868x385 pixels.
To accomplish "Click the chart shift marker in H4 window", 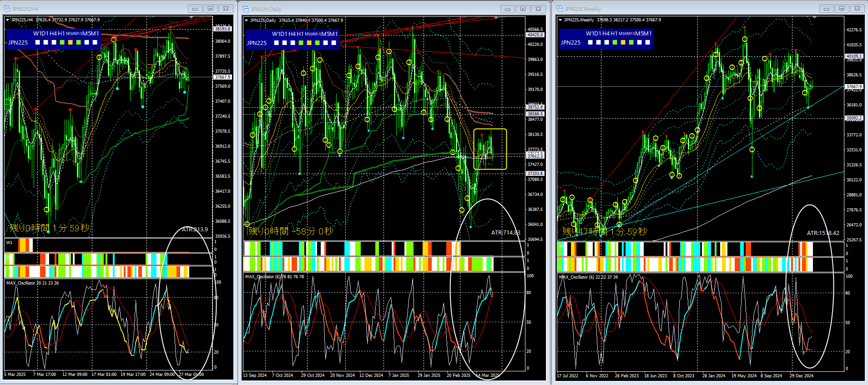I will coord(192,18).
